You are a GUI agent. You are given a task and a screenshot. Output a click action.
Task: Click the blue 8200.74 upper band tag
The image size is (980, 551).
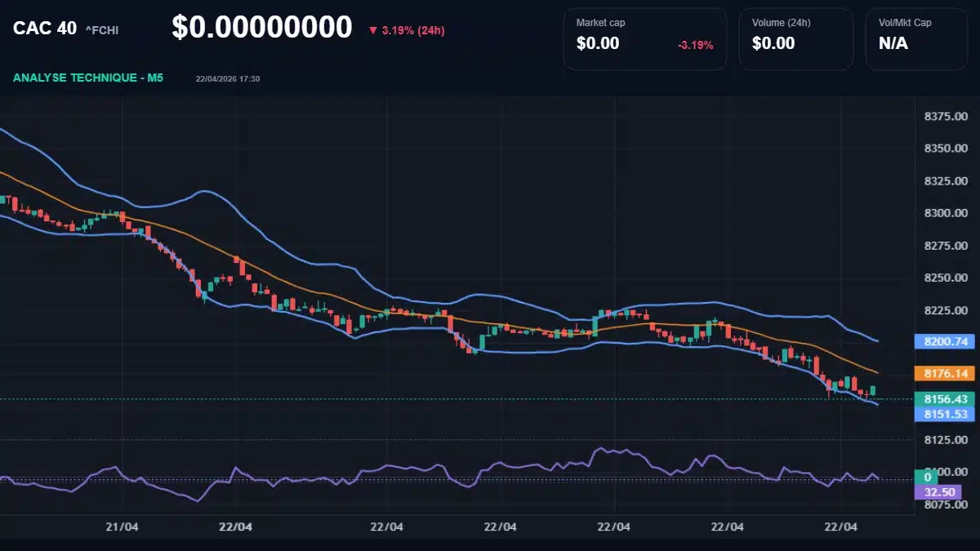(946, 341)
